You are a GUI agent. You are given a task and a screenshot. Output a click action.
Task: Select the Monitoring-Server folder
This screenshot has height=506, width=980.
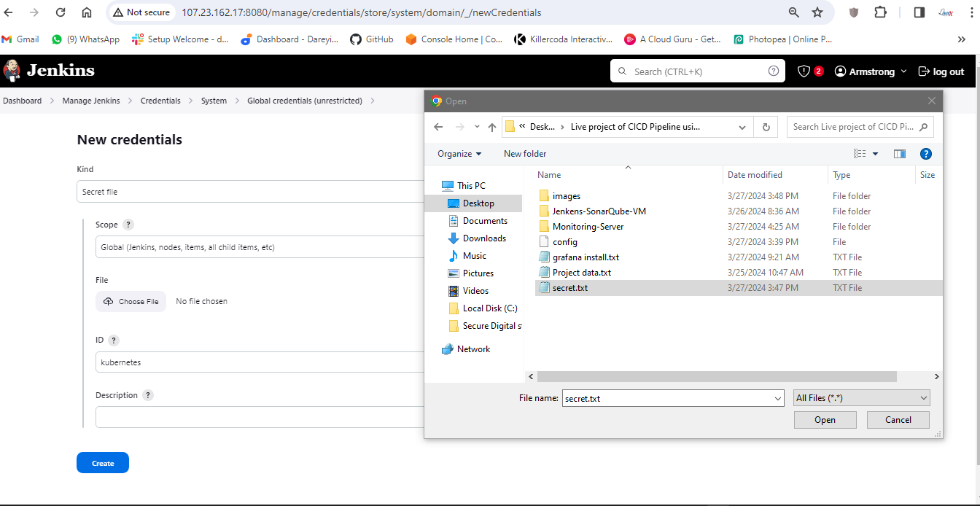[x=588, y=227]
